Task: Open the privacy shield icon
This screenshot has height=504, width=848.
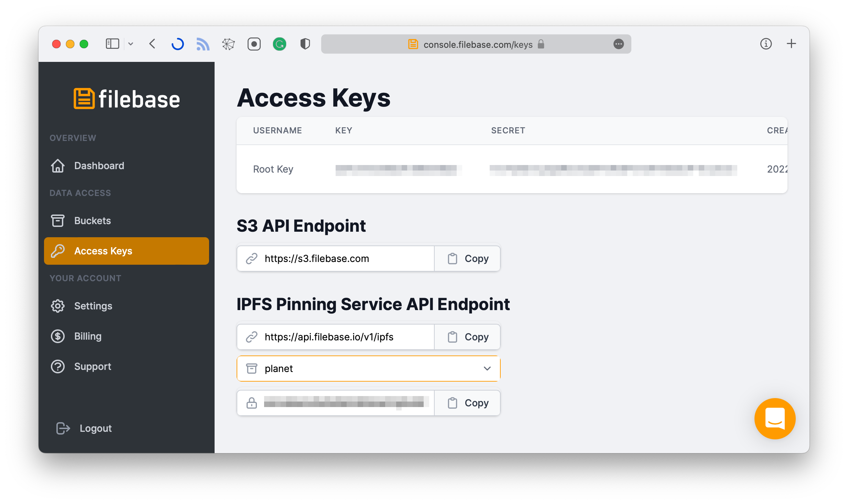Action: click(x=305, y=44)
